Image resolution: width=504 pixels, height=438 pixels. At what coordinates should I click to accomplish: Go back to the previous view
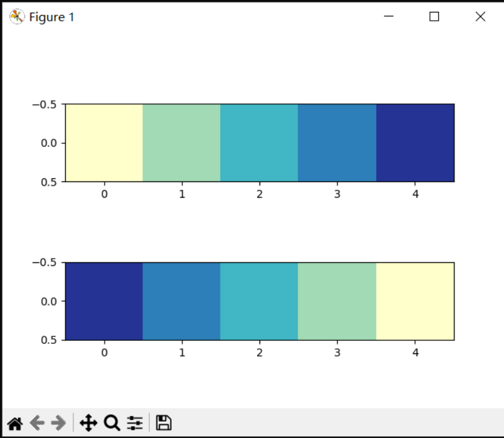[x=37, y=423]
